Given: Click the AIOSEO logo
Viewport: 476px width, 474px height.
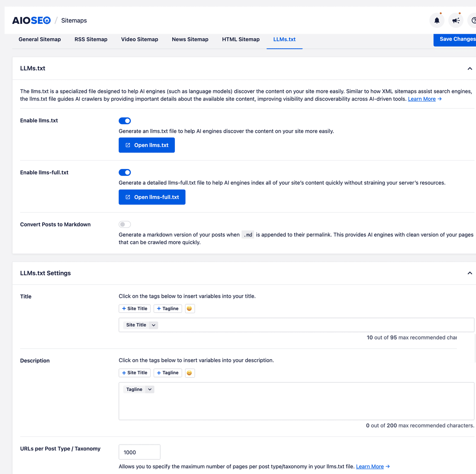Looking at the screenshot, I should coord(31,20).
